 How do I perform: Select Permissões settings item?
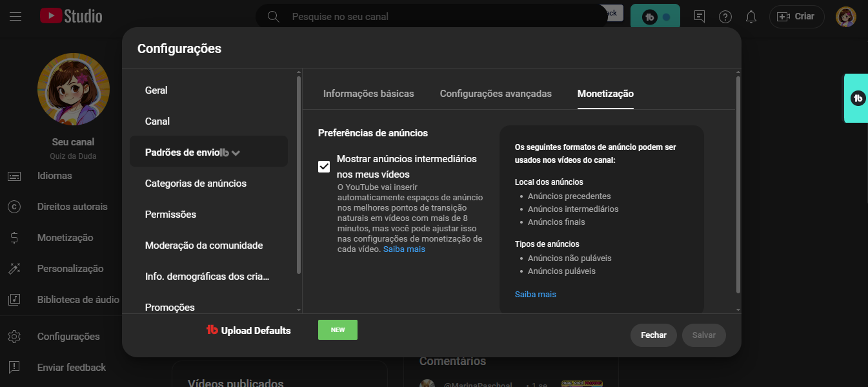coord(208,214)
